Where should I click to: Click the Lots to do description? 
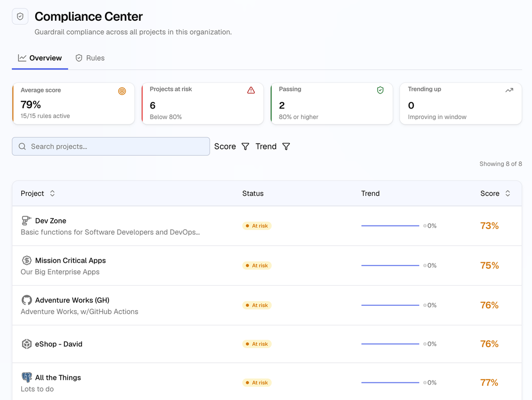click(37, 389)
